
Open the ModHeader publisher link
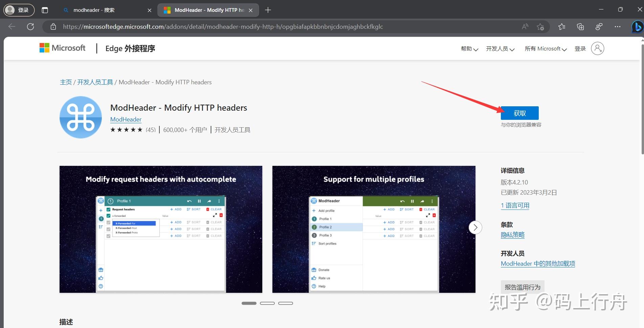click(x=126, y=119)
